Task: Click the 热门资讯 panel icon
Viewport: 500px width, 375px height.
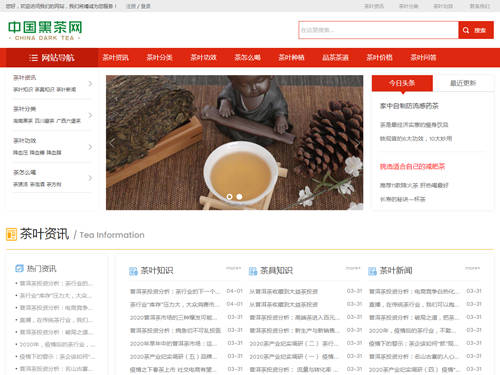Action: tap(19, 268)
